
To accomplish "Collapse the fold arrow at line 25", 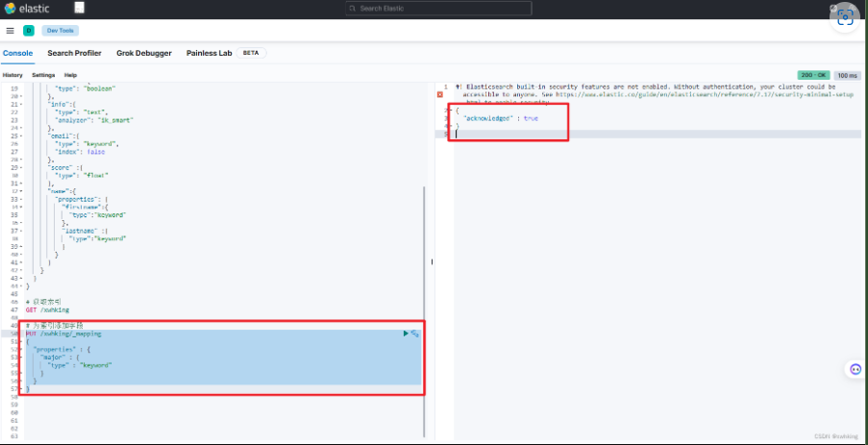I will tap(20, 136).
